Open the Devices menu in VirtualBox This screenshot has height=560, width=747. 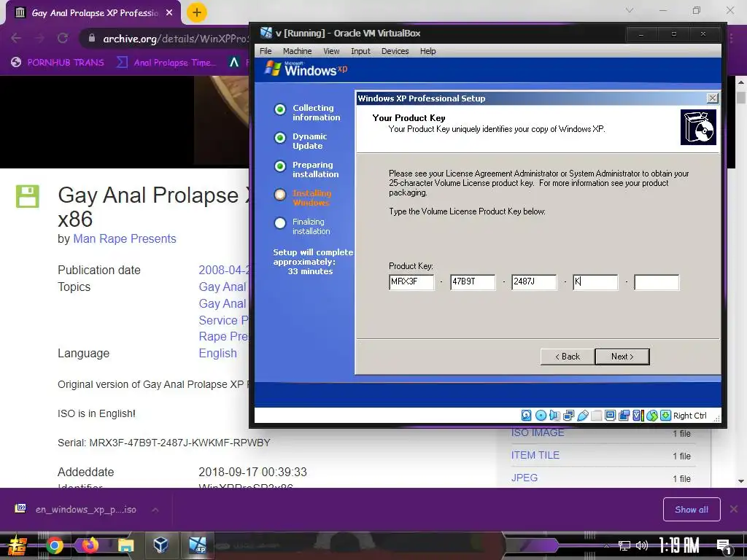[395, 51]
